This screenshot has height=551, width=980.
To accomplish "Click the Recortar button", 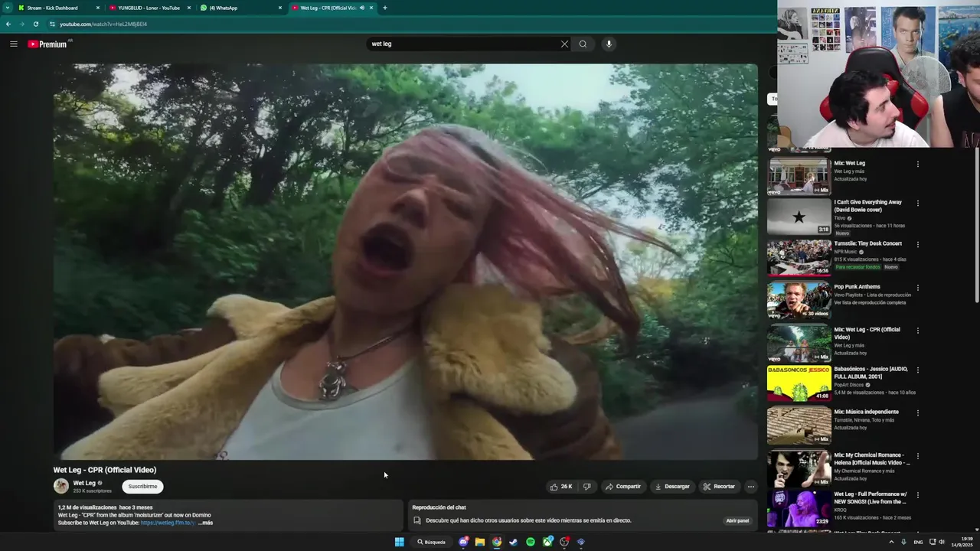I will pyautogui.click(x=719, y=487).
